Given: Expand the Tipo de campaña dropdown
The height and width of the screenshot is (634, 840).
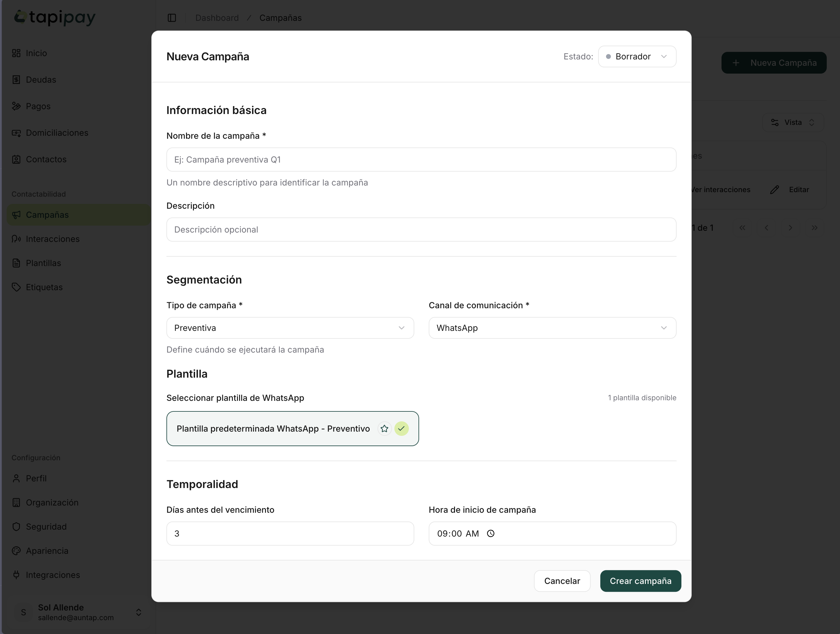Looking at the screenshot, I should pos(290,328).
